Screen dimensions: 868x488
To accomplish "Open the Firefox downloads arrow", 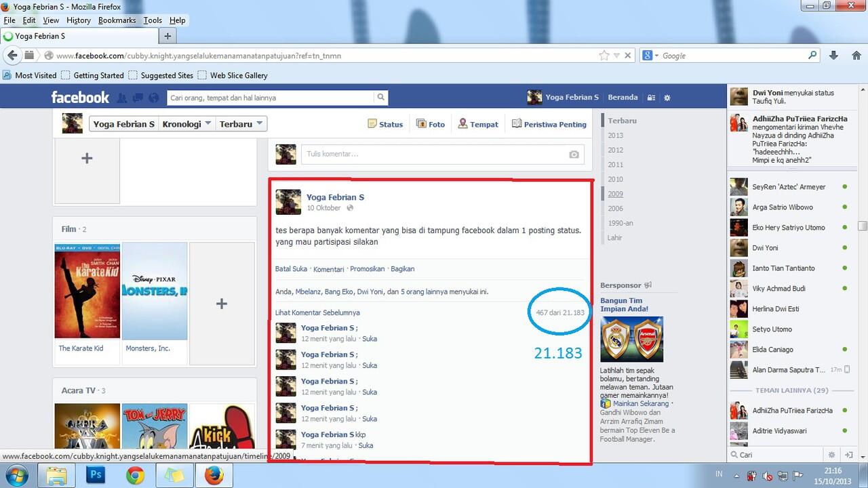I will pos(835,56).
